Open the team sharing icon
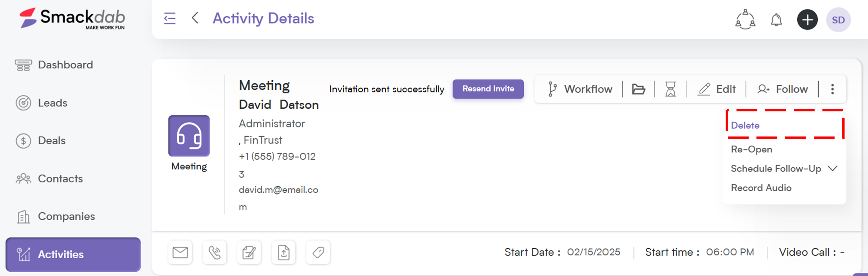The height and width of the screenshot is (276, 868). (745, 19)
